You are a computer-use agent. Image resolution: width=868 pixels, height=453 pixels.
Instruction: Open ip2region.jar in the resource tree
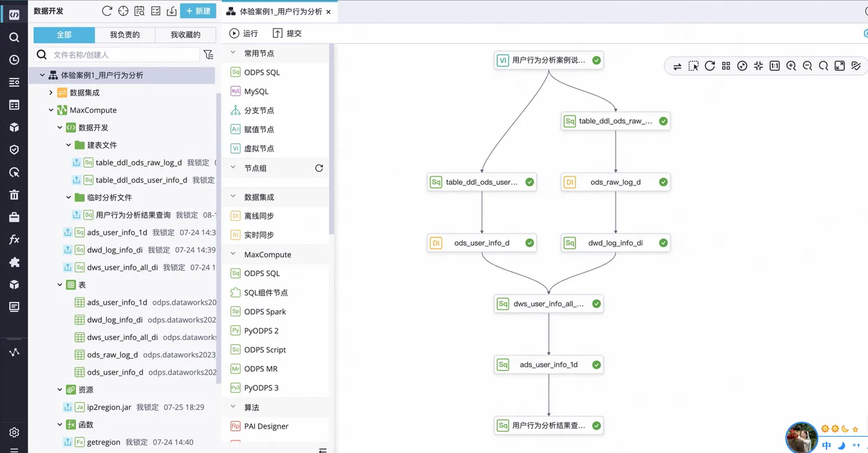pos(109,407)
